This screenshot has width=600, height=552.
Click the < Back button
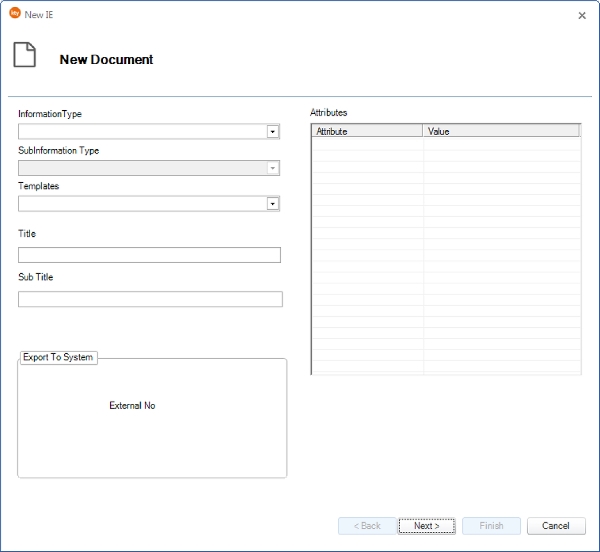coord(367,526)
